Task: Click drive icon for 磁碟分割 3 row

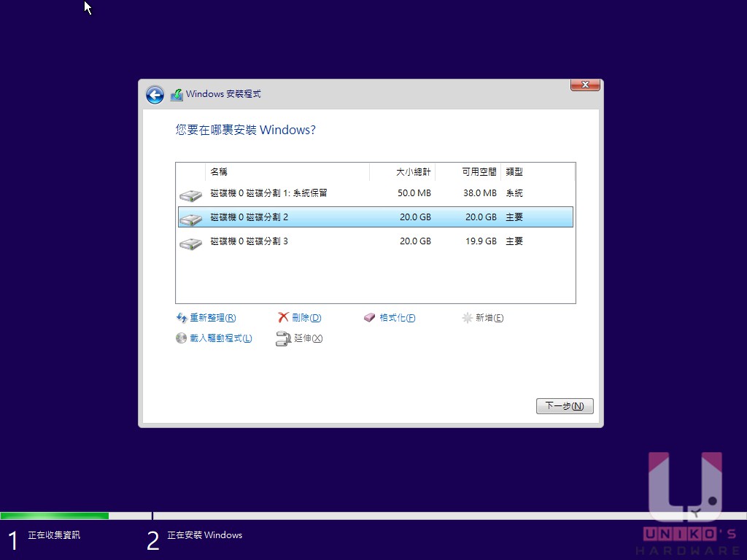Action: pos(190,244)
